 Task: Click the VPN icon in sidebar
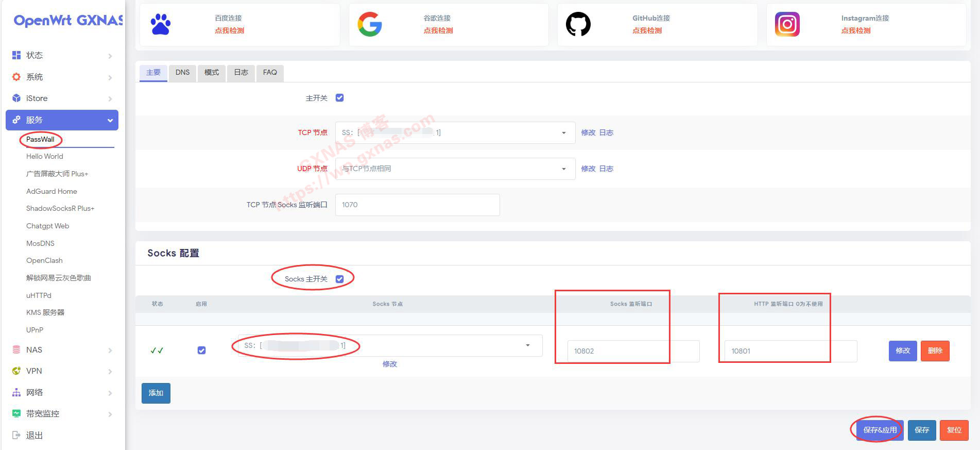coord(16,371)
